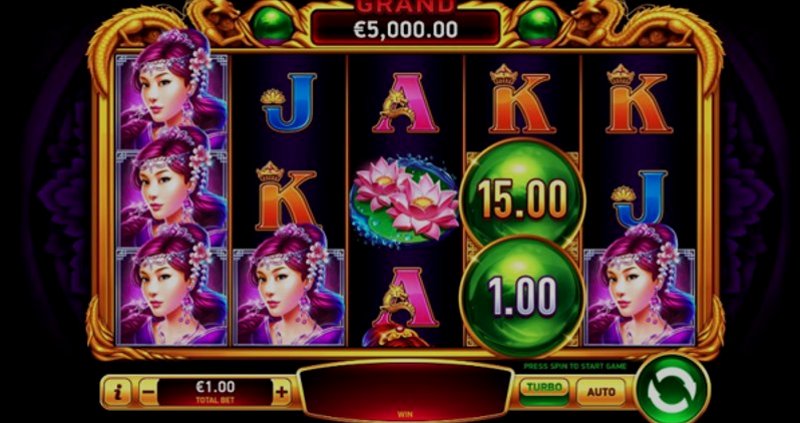
Task: Click the green orb showing 1.00
Action: coord(522,295)
